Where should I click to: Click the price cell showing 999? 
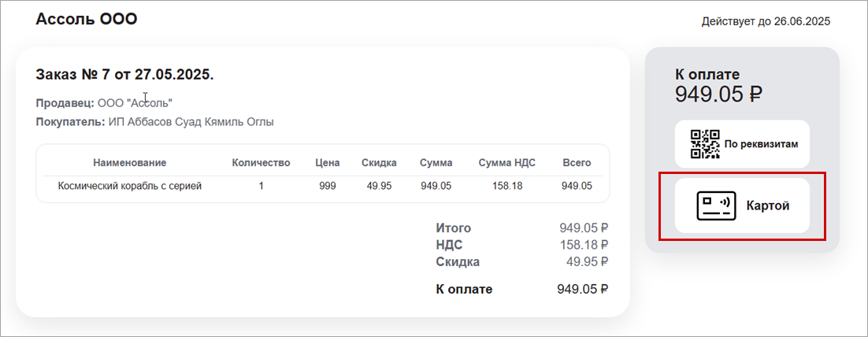[327, 187]
